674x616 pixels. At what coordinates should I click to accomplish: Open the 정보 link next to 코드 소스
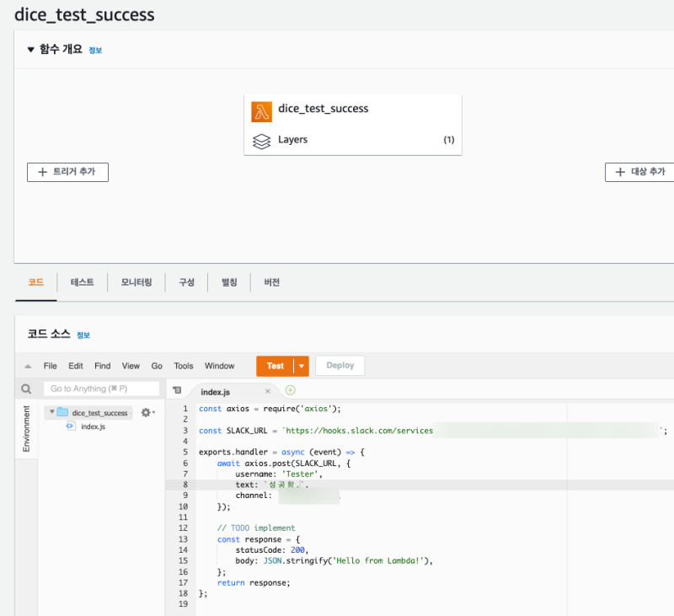[83, 335]
